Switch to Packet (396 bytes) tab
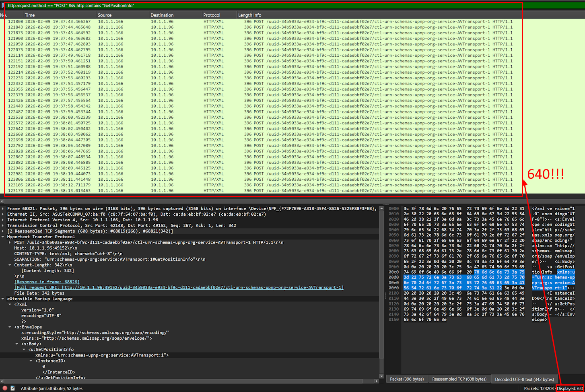The width and height of the screenshot is (585, 392). pyautogui.click(x=407, y=379)
